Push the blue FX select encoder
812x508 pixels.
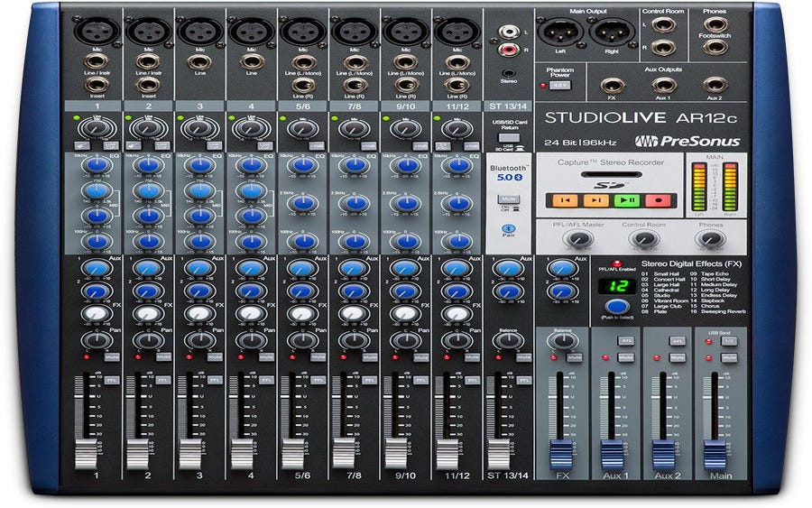coord(617,306)
